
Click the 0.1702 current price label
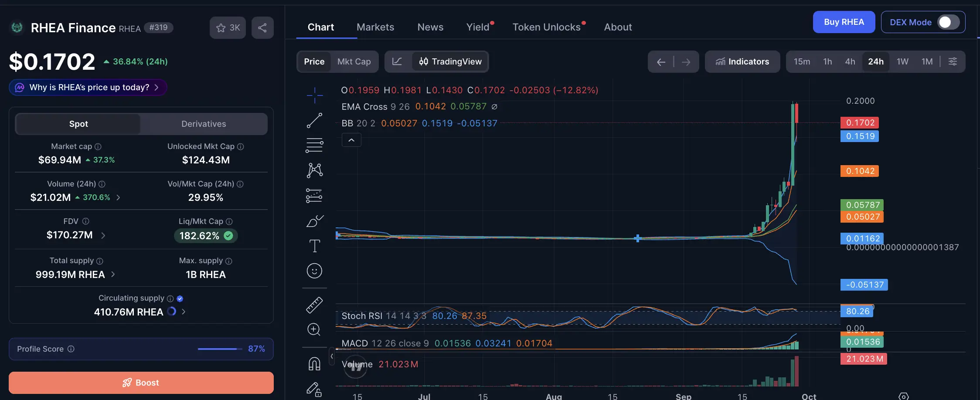860,123
